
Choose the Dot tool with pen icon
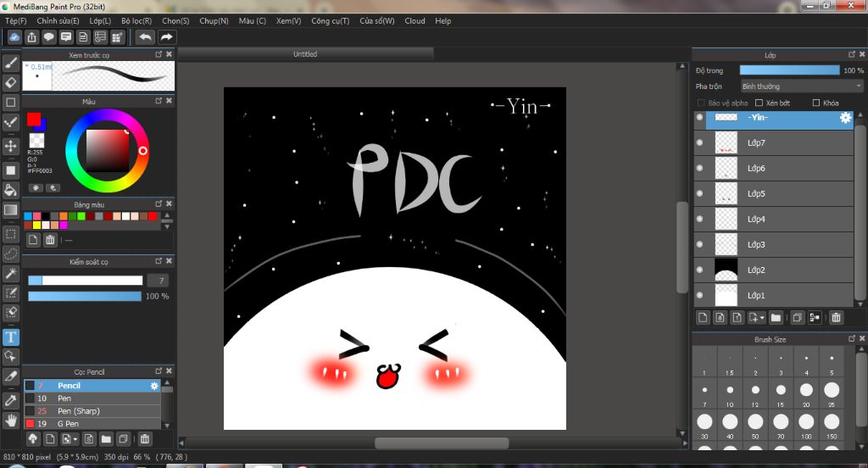coord(10,122)
